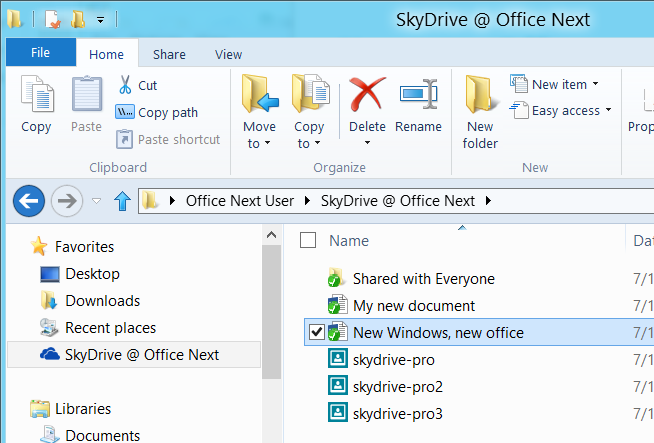Click the My new document file icon
The image size is (654, 443).
(337, 305)
